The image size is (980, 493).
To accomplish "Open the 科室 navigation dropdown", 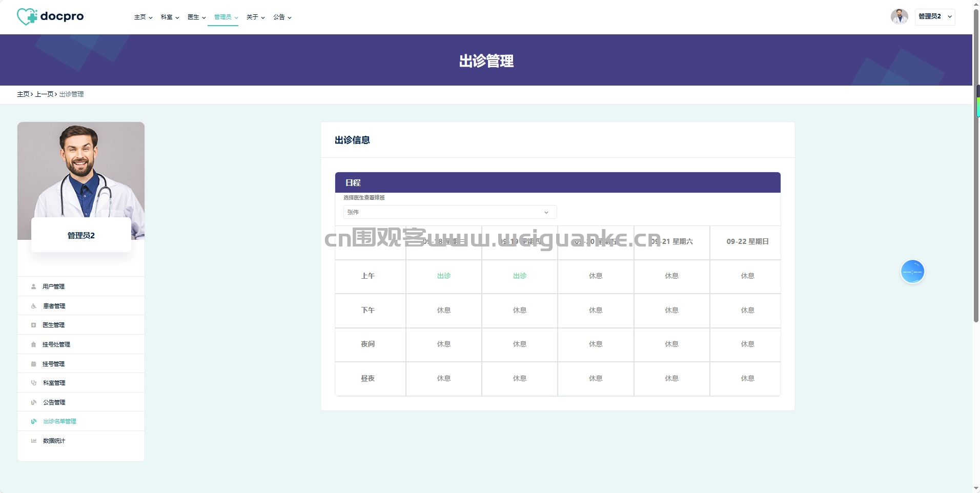I will point(170,17).
